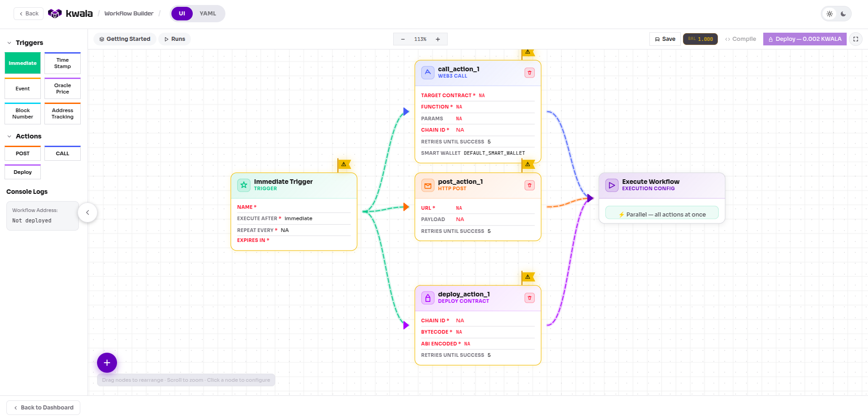The image size is (868, 419).
Task: Click the purple add node plus button
Action: [x=107, y=363]
